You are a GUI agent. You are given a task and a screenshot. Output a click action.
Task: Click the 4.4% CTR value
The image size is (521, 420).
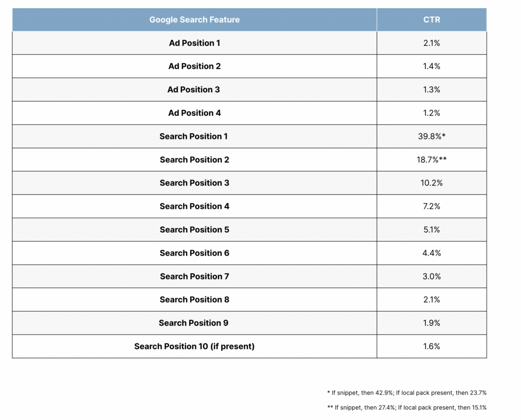pos(431,253)
